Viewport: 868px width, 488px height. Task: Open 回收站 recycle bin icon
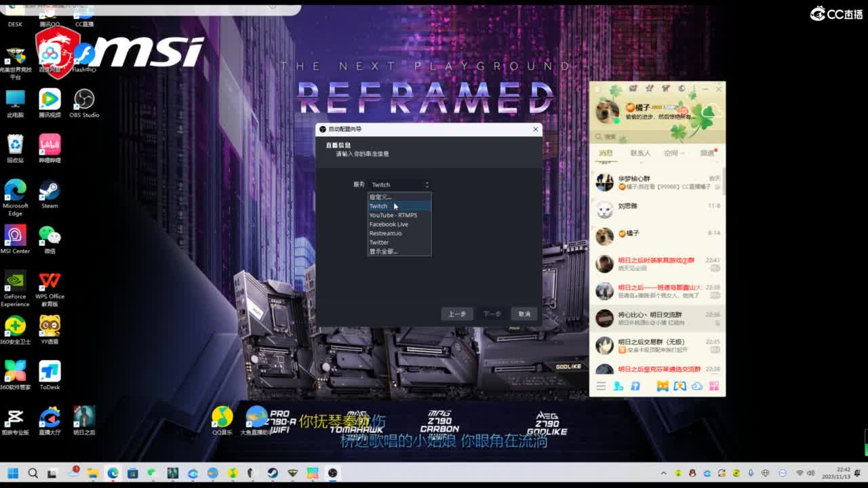(x=15, y=148)
